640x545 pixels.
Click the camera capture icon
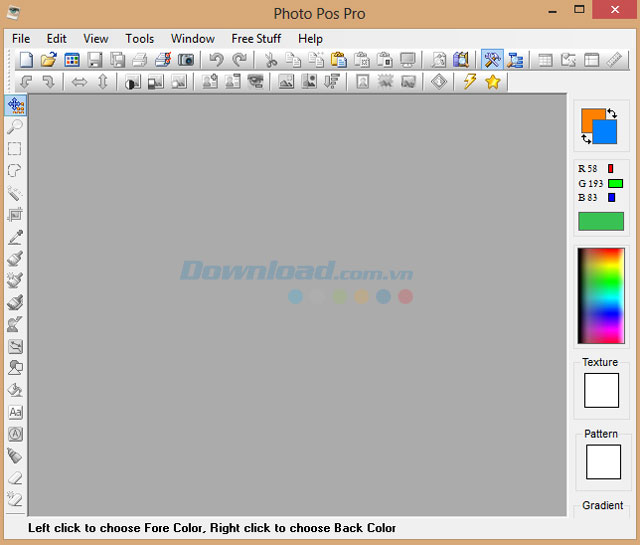tap(186, 60)
